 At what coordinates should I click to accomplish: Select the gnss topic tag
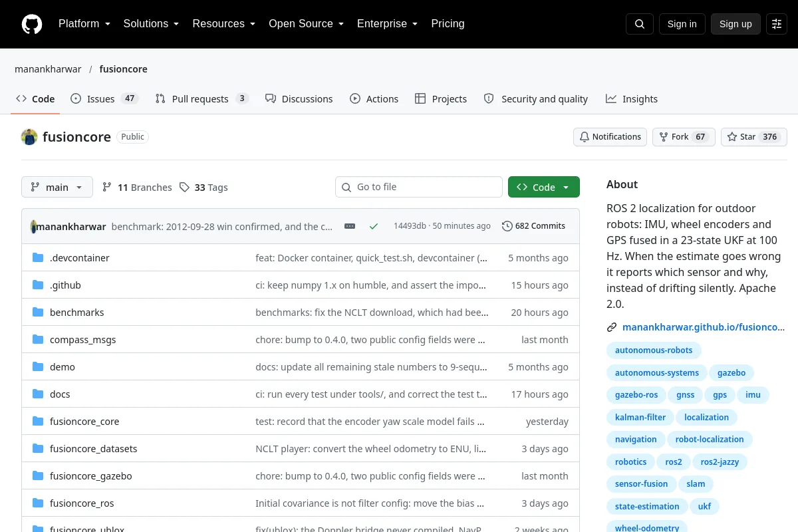685,395
